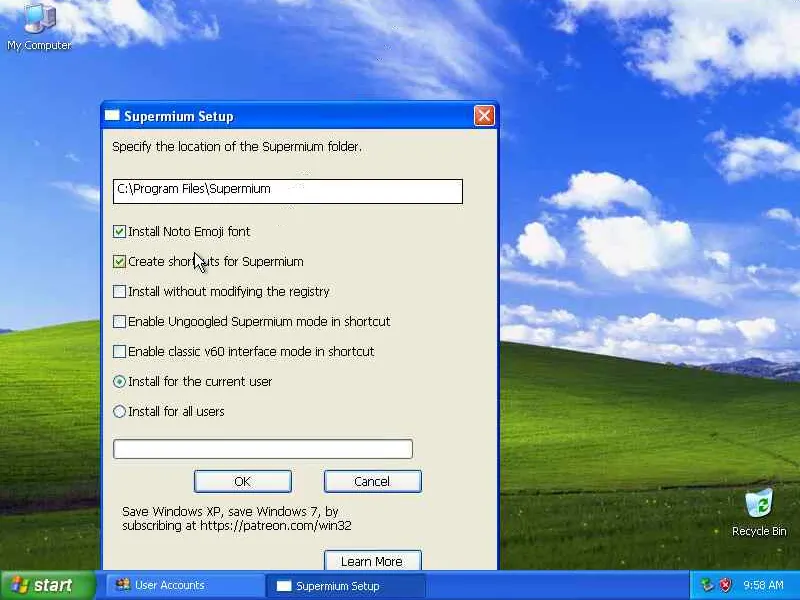Open the Recycle Bin desktop icon
This screenshot has width=800, height=600.
759,512
